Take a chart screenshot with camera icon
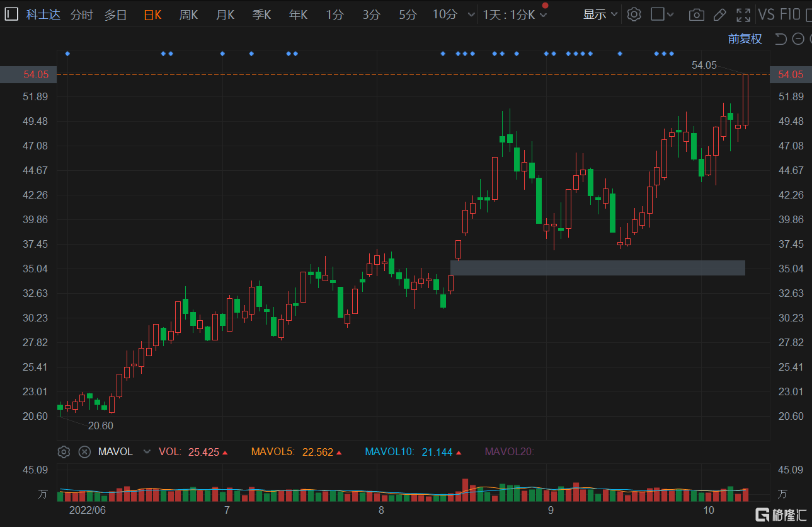 point(696,14)
